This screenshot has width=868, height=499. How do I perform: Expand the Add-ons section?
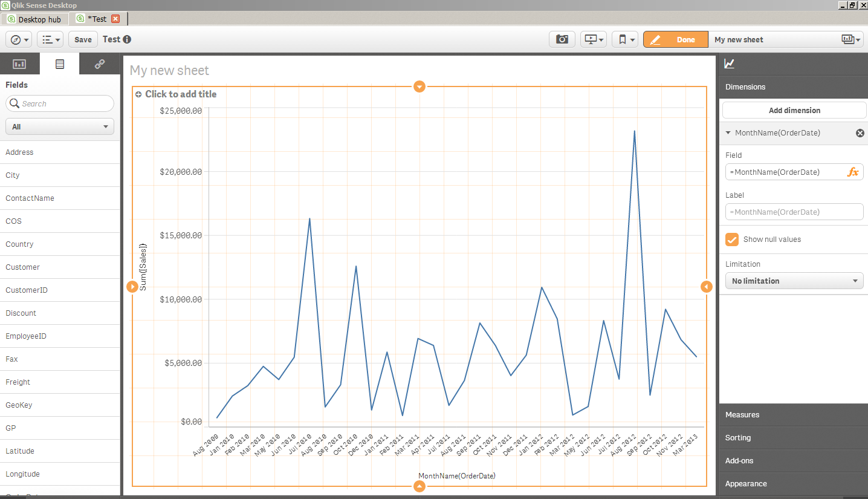[794, 461]
